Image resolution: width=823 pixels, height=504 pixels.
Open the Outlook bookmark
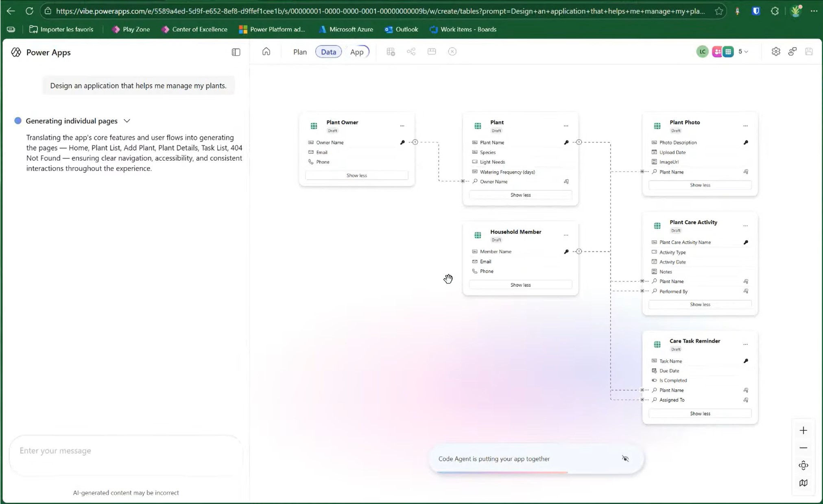pyautogui.click(x=401, y=29)
